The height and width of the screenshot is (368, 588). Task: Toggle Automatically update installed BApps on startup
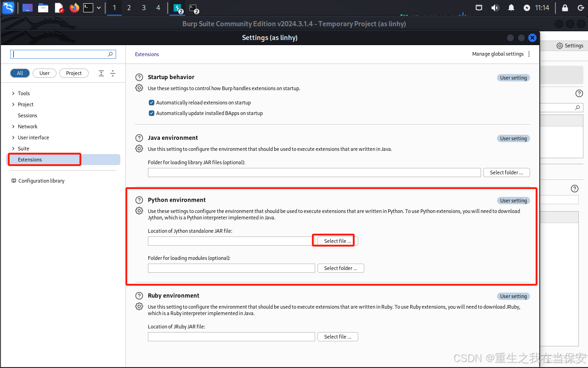click(152, 113)
